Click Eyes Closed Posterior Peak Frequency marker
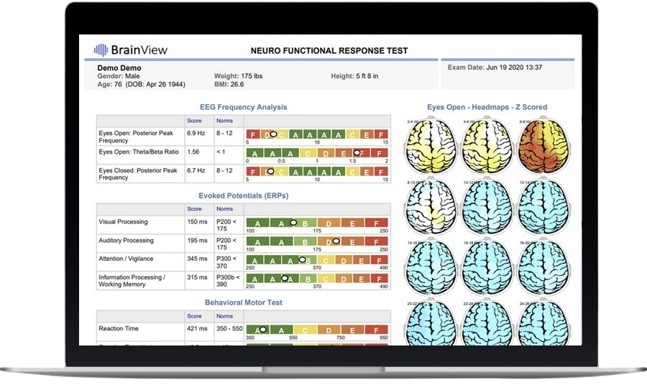647x385 pixels. (x=270, y=171)
